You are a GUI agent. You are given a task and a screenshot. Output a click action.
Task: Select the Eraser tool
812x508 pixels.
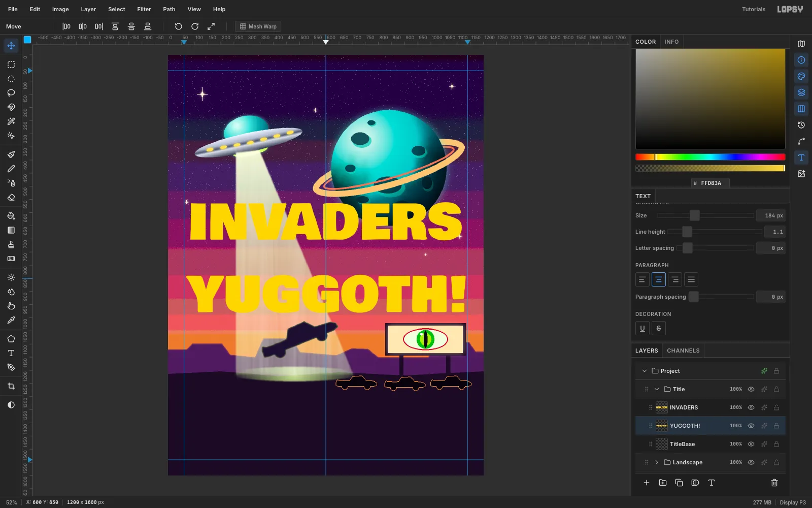[x=11, y=197]
